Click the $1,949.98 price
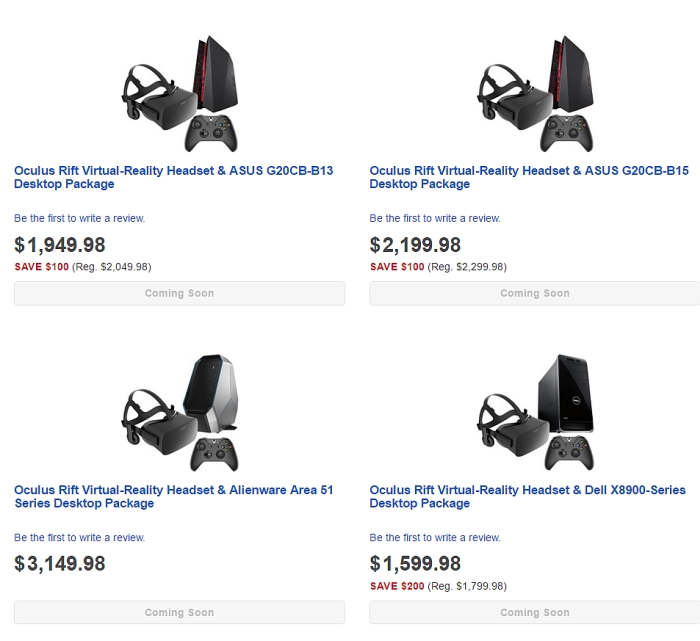Image resolution: width=700 pixels, height=641 pixels. click(x=60, y=245)
